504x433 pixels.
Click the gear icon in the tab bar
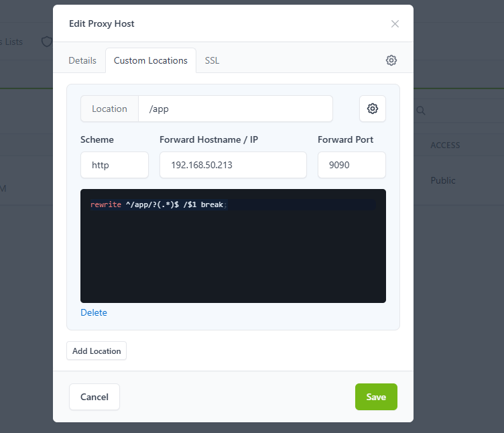[x=391, y=60]
